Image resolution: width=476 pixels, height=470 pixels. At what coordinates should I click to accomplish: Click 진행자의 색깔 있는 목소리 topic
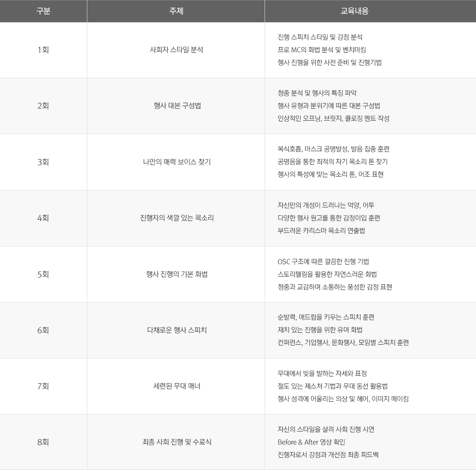click(176, 218)
